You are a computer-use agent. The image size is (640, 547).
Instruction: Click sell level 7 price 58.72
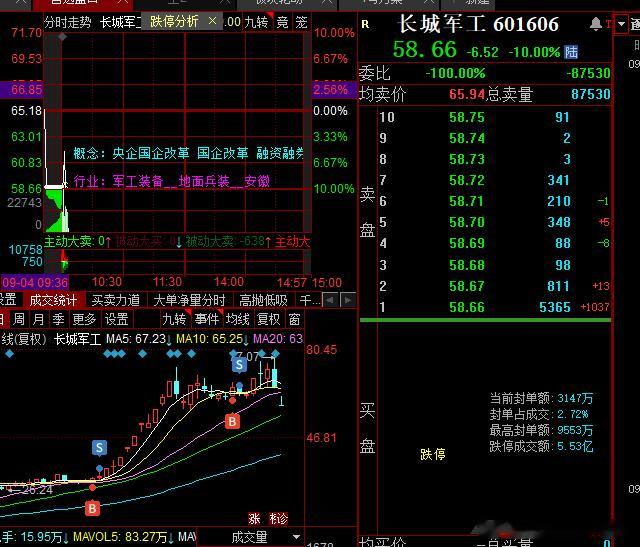pyautogui.click(x=467, y=180)
